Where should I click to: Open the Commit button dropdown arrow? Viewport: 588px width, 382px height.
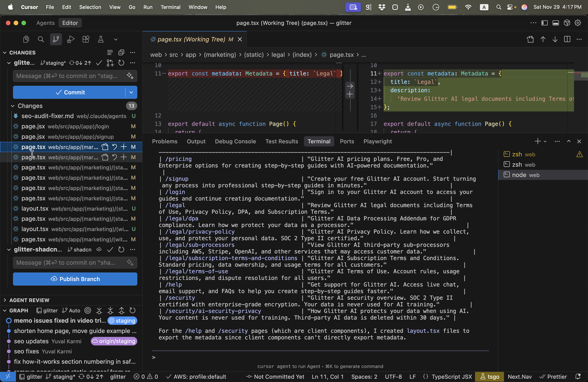click(131, 92)
